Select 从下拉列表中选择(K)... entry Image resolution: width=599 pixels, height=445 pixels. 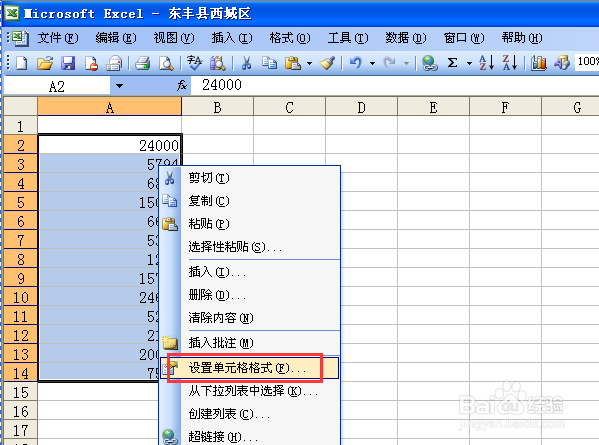249,391
